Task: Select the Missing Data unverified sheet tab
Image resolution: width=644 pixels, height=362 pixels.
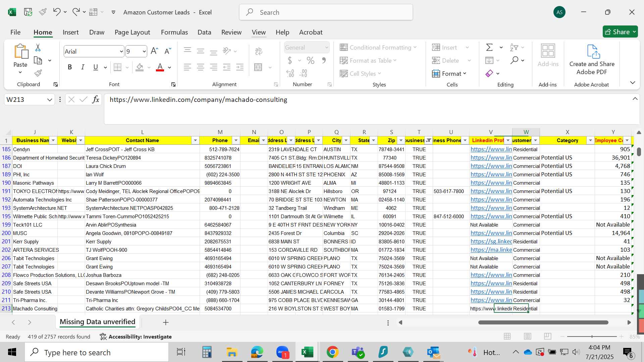Action: (x=97, y=322)
